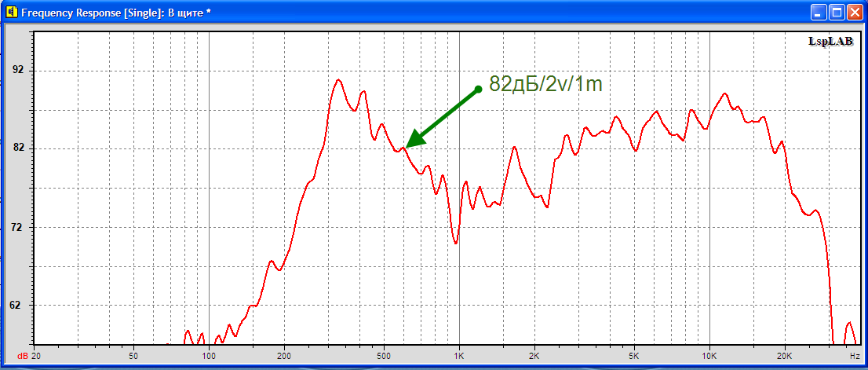The image size is (868, 370).
Task: Click the LspLAB label in the graph corner
Action: 831,42
